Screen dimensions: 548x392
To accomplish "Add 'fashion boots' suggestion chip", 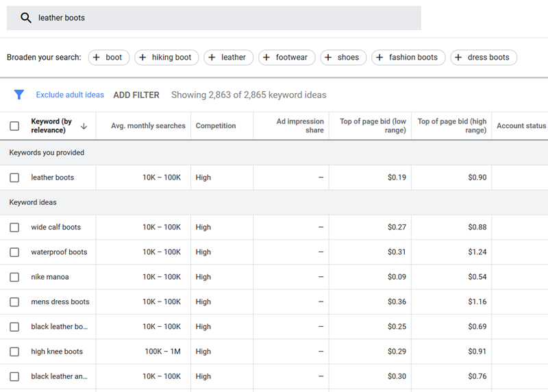I will click(x=408, y=58).
